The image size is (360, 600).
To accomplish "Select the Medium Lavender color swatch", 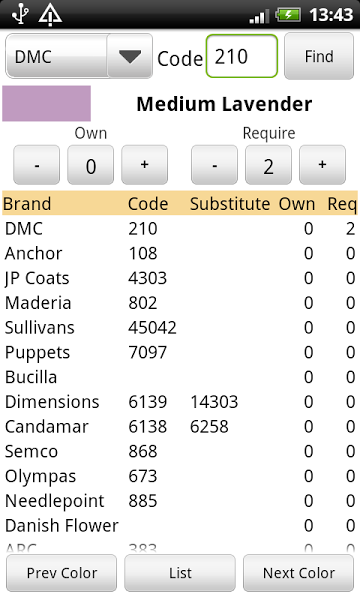I will [x=47, y=103].
